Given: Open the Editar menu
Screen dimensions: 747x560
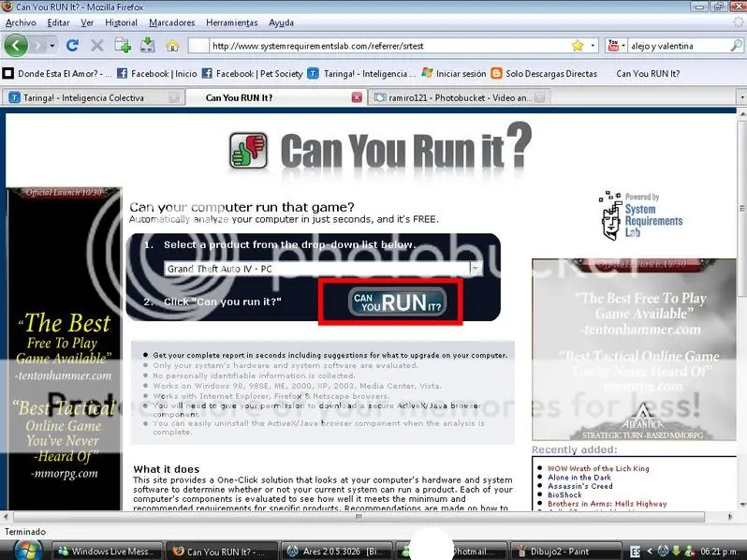Looking at the screenshot, I should [58, 22].
